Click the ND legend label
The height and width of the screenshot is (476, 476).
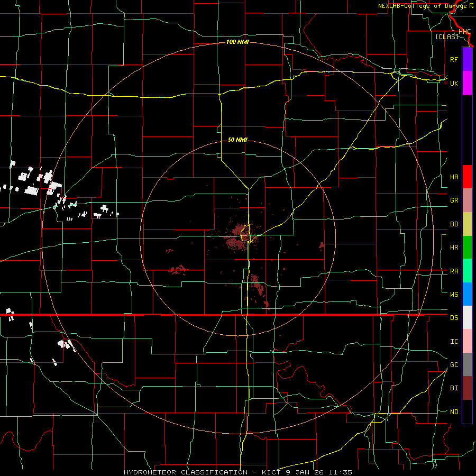pyautogui.click(x=454, y=412)
